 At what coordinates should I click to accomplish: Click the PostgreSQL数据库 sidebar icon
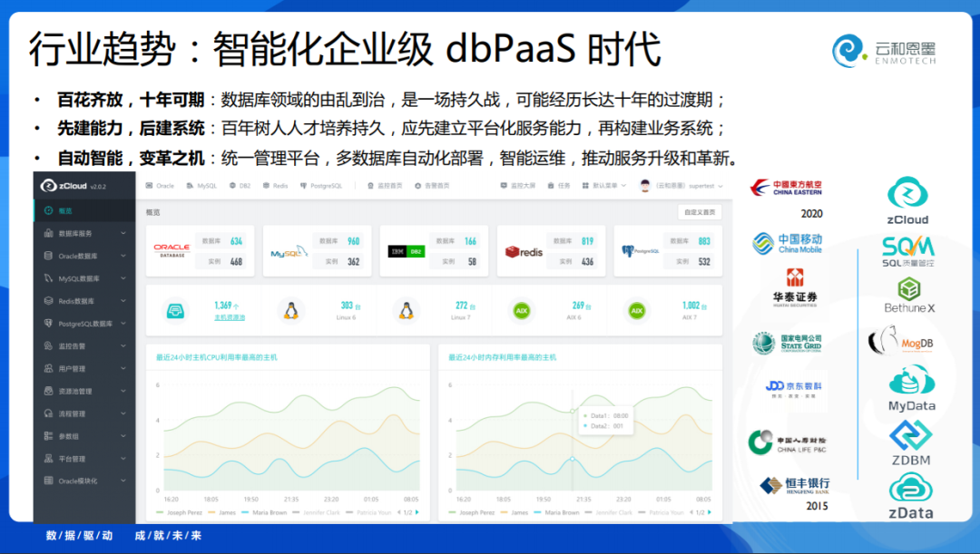(48, 323)
